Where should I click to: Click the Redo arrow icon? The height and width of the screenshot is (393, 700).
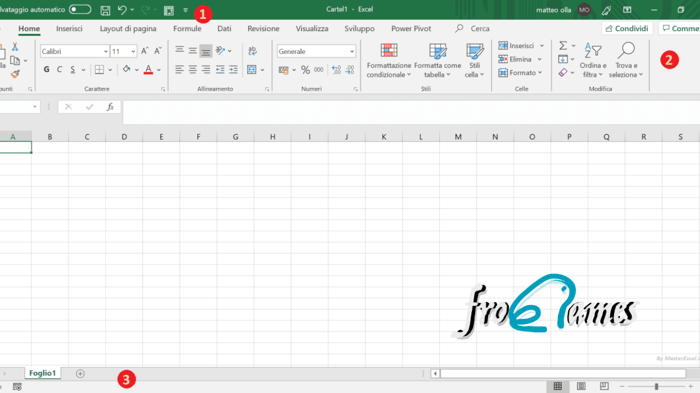tap(146, 10)
